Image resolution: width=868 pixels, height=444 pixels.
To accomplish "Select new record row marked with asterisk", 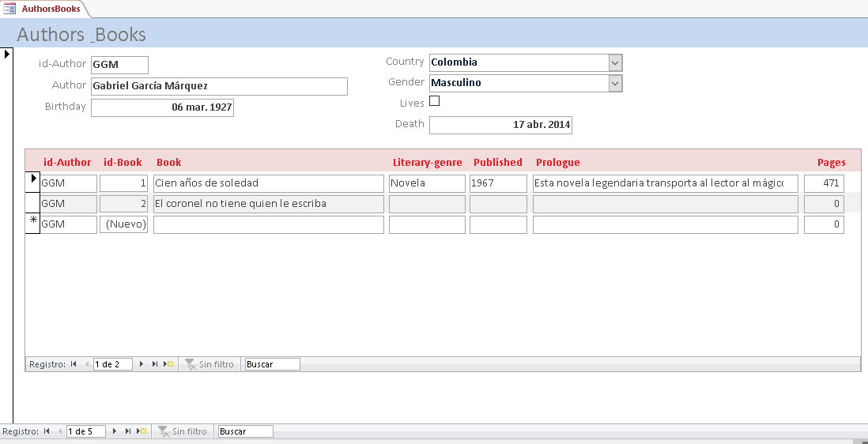I will 32,224.
